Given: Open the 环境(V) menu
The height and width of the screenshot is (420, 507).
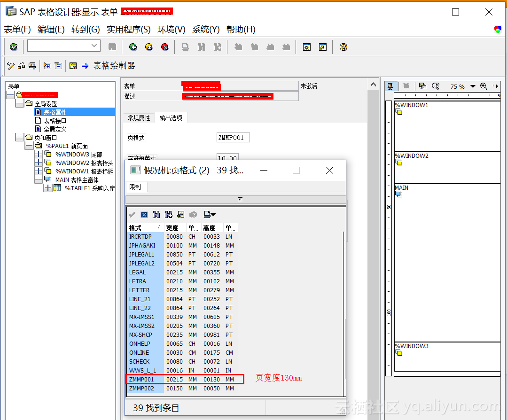Looking at the screenshot, I should (x=172, y=30).
